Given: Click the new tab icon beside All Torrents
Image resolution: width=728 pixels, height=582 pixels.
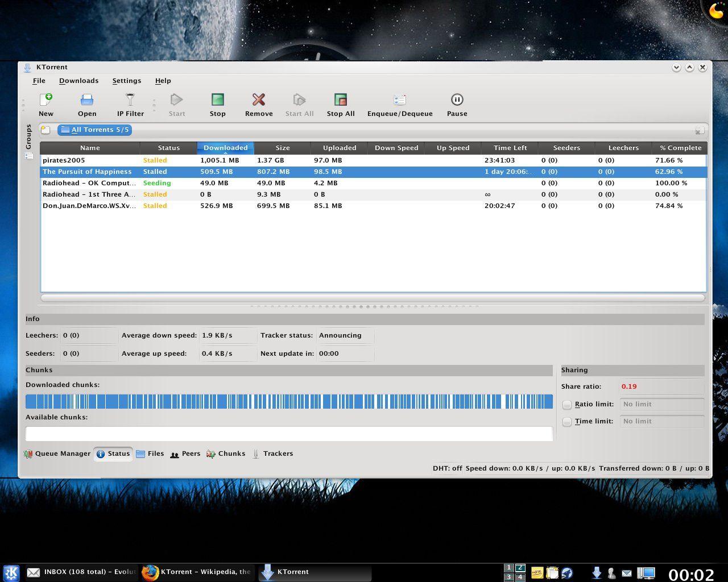Looking at the screenshot, I should tap(45, 130).
